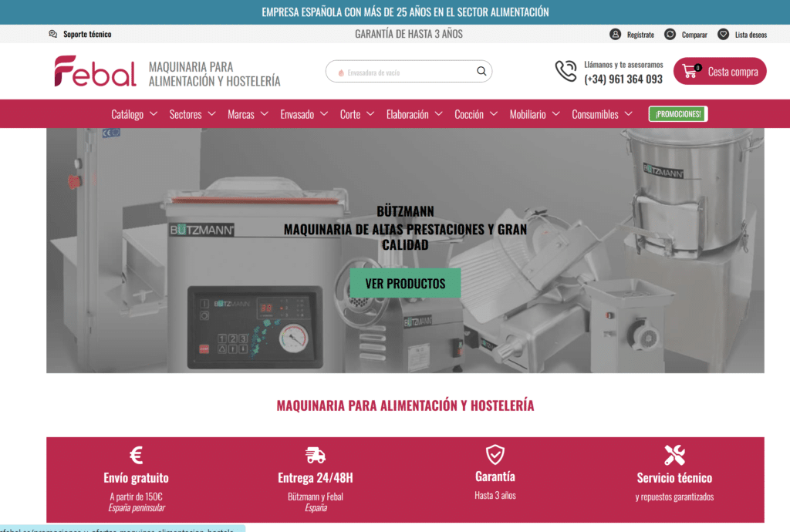Click the Bützmann banner heading text
Viewport: 790px width, 532px height.
pyautogui.click(x=405, y=211)
